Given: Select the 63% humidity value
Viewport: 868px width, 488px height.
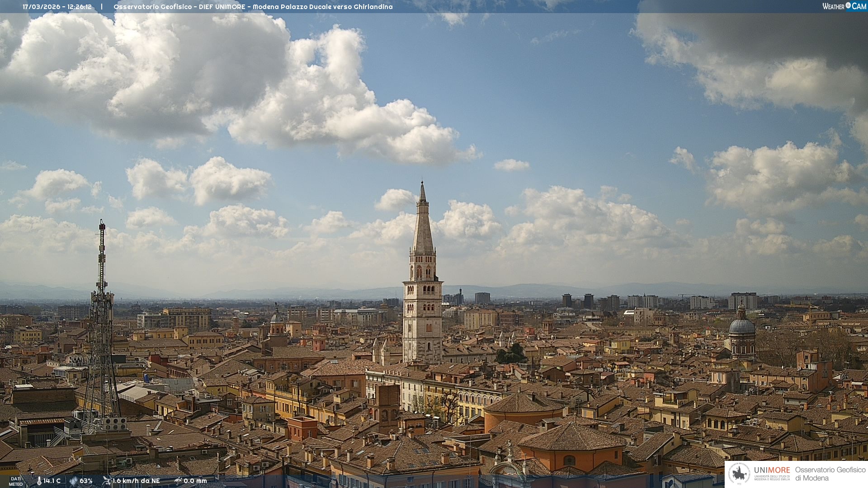Looking at the screenshot, I should tap(86, 481).
